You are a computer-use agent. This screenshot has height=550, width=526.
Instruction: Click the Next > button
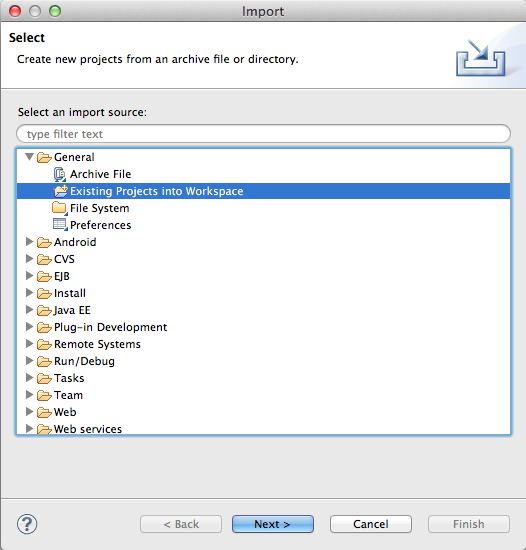(x=272, y=524)
